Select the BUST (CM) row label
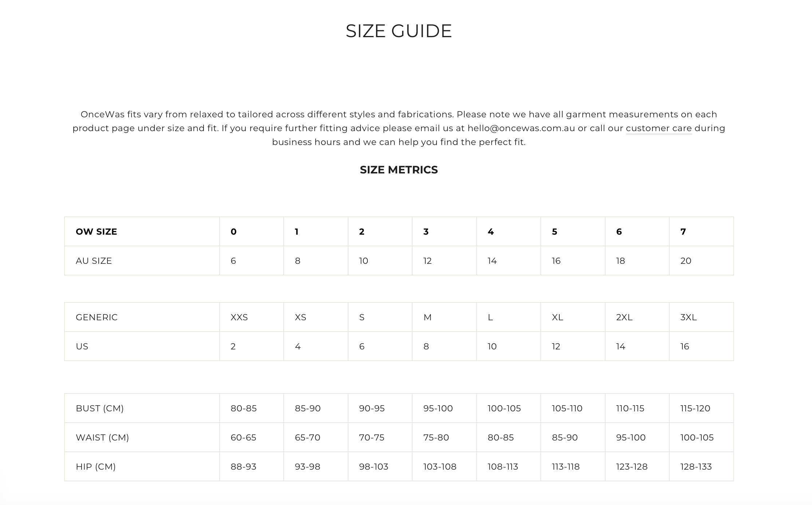This screenshot has width=812, height=505. 100,408
